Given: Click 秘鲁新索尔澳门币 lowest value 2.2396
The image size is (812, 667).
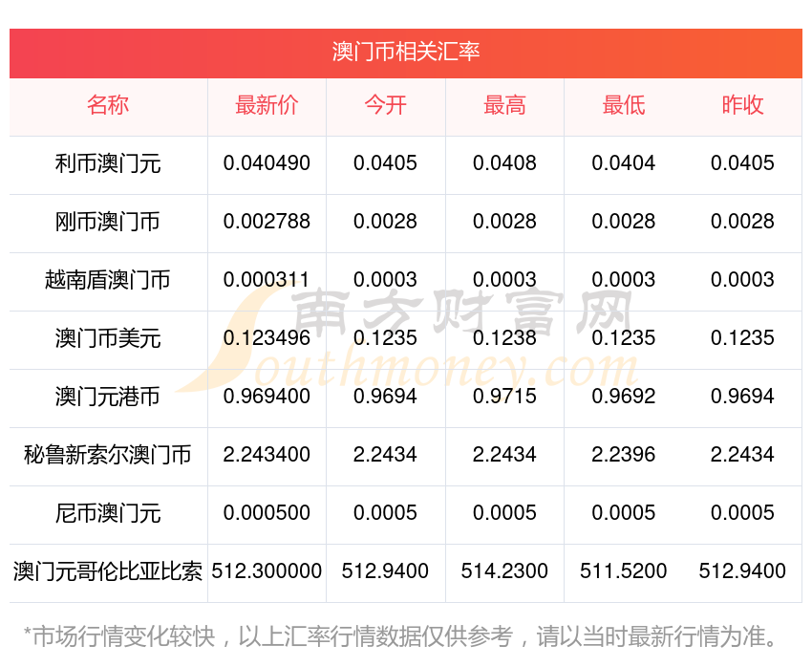Looking at the screenshot, I should [x=624, y=455].
